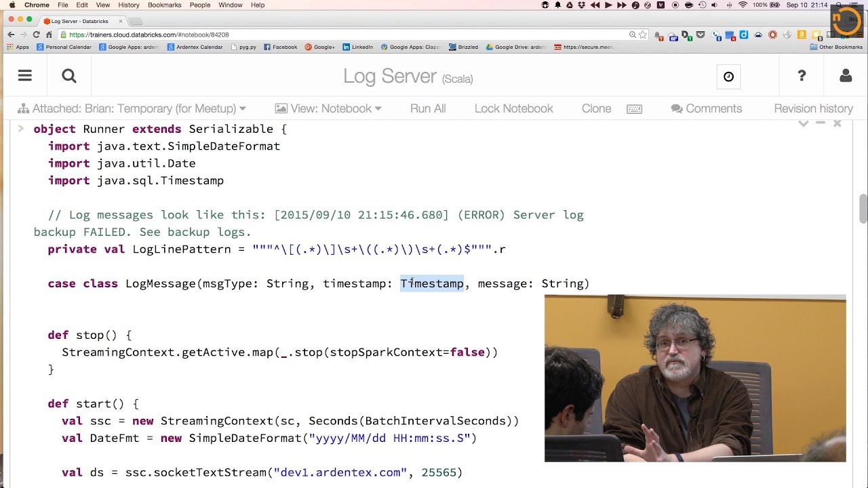This screenshot has height=488, width=868.
Task: Open the Pocket extension icon
Action: [701, 35]
